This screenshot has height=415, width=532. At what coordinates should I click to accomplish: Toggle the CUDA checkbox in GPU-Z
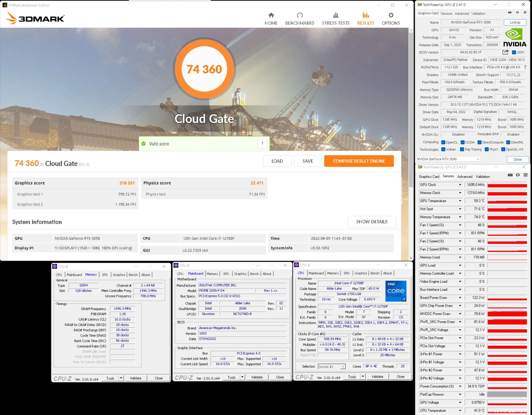[x=463, y=142]
